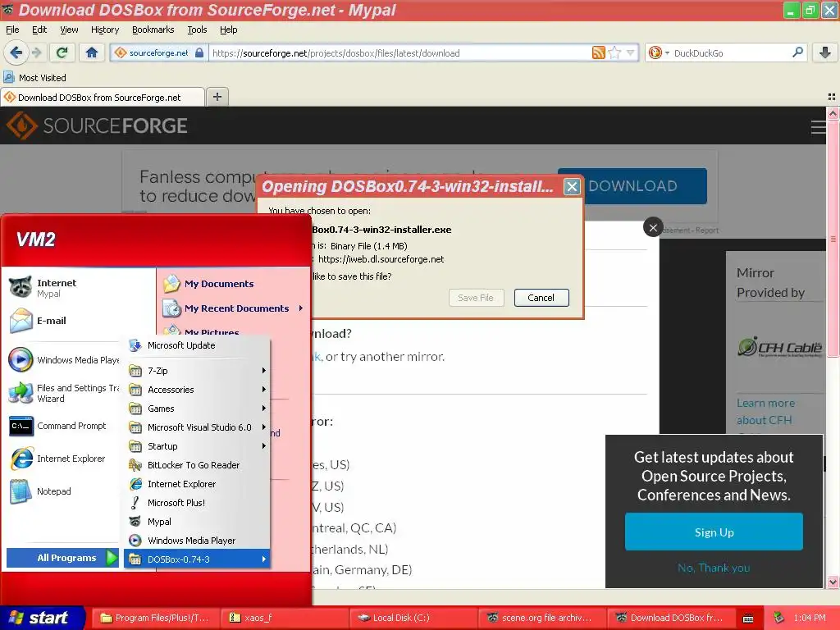Click All Programs in start menu
This screenshot has width=840, height=630.
pyautogui.click(x=62, y=558)
